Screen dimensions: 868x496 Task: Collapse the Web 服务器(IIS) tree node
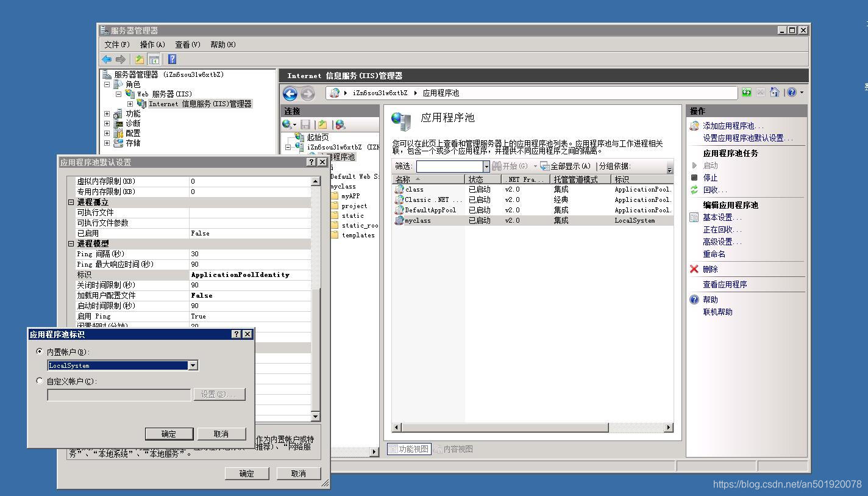(x=118, y=94)
